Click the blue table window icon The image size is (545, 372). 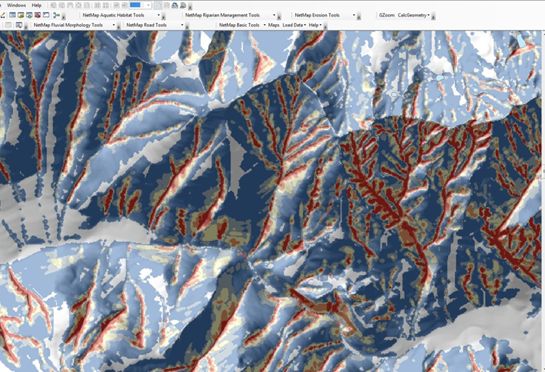point(13,15)
